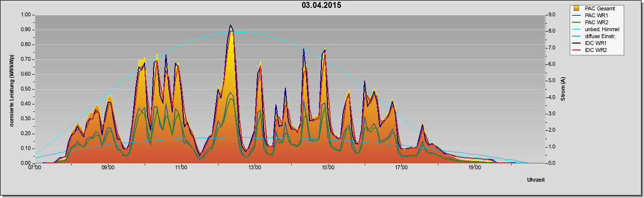Select the PAC WR1 legend entry

tap(596, 15)
